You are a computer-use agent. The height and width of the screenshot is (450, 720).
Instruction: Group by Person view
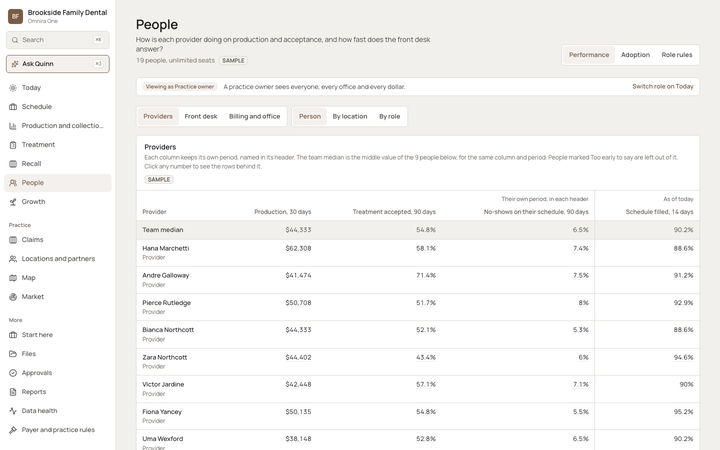click(310, 116)
